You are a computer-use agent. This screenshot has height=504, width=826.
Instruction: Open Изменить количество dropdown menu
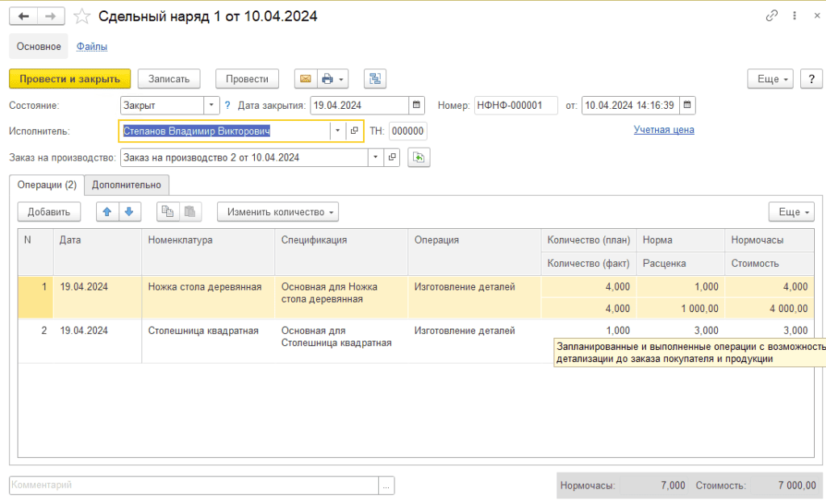pos(277,212)
